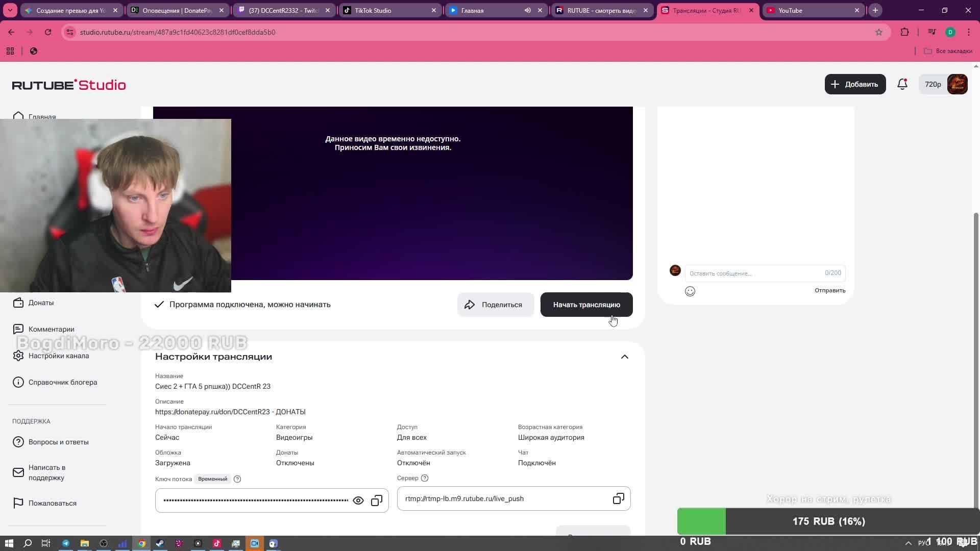The height and width of the screenshot is (551, 980).
Task: Mute audio on the Главная tab
Action: 528,10
